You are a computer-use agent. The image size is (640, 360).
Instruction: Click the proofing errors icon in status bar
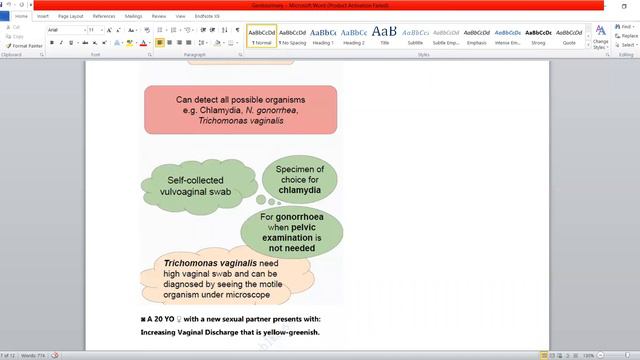(55, 356)
